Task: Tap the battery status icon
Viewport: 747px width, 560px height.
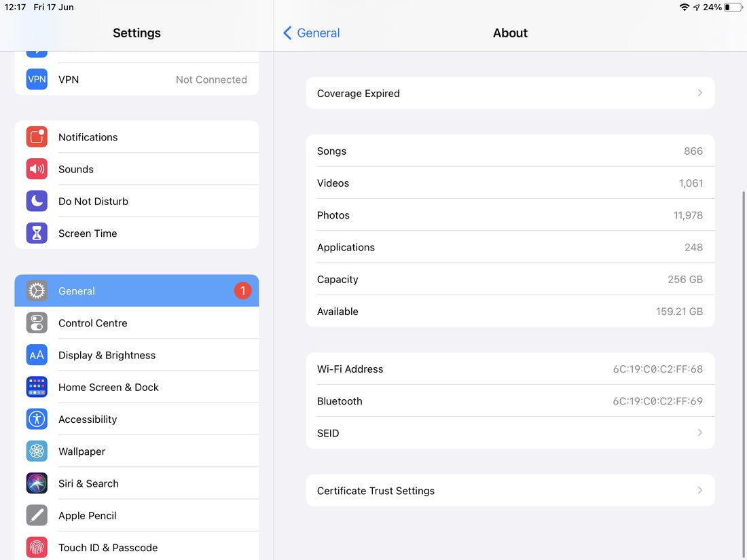Action: (733, 7)
